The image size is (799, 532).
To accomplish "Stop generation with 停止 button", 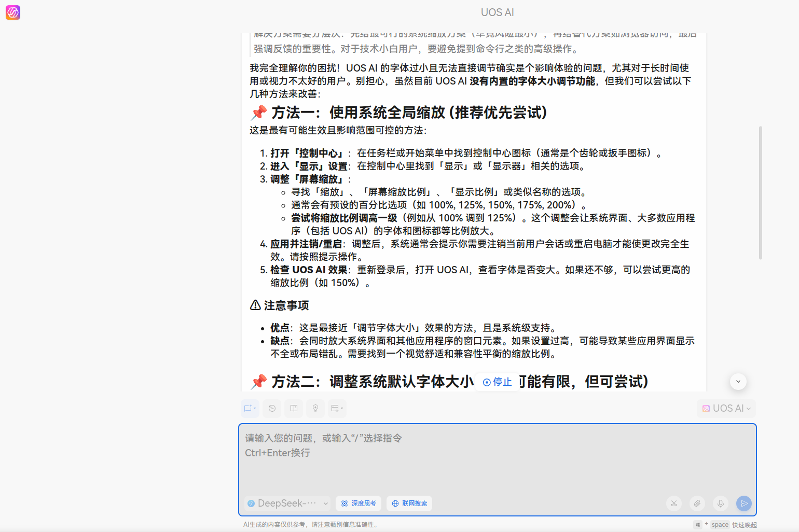I will [497, 382].
